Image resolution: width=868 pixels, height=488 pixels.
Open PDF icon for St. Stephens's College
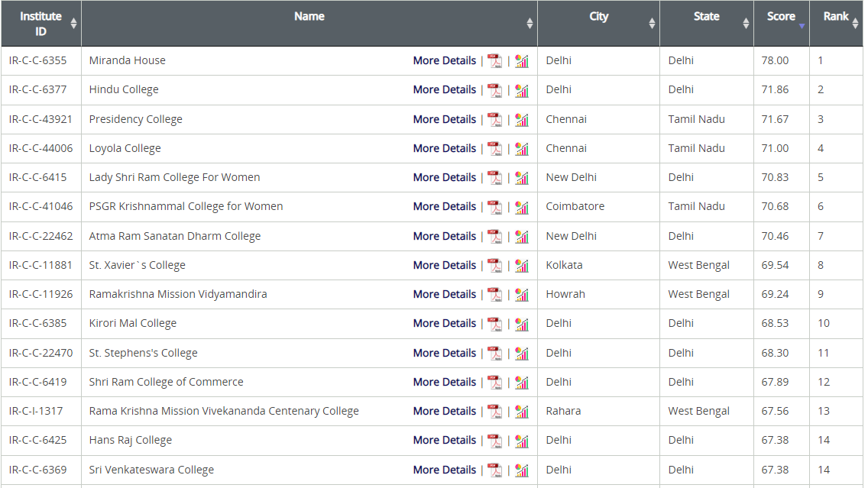point(495,353)
